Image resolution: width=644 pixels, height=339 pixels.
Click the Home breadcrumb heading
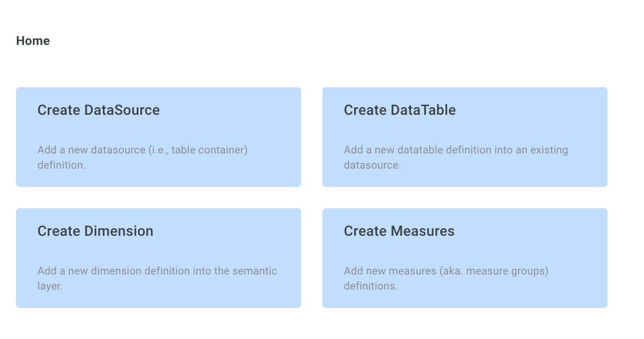33,41
